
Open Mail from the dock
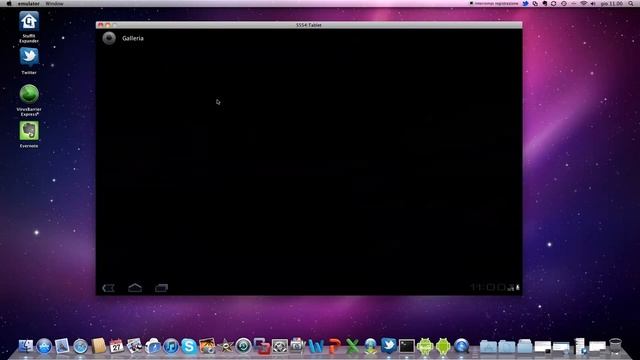(62, 346)
